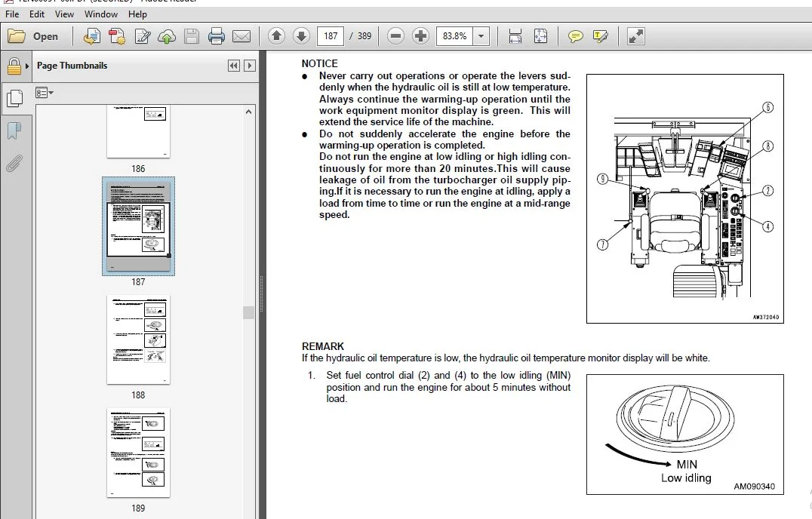Click the REMARK heading text
812x519 pixels.
(323, 346)
